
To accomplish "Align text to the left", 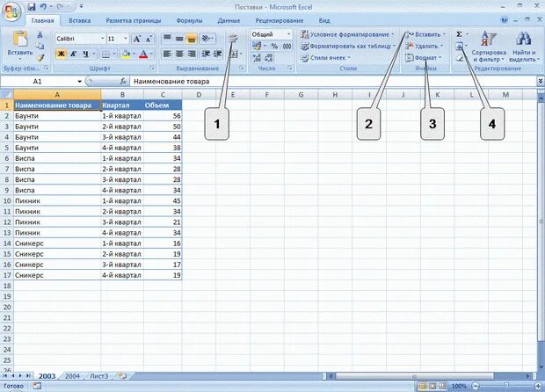I will [x=167, y=54].
